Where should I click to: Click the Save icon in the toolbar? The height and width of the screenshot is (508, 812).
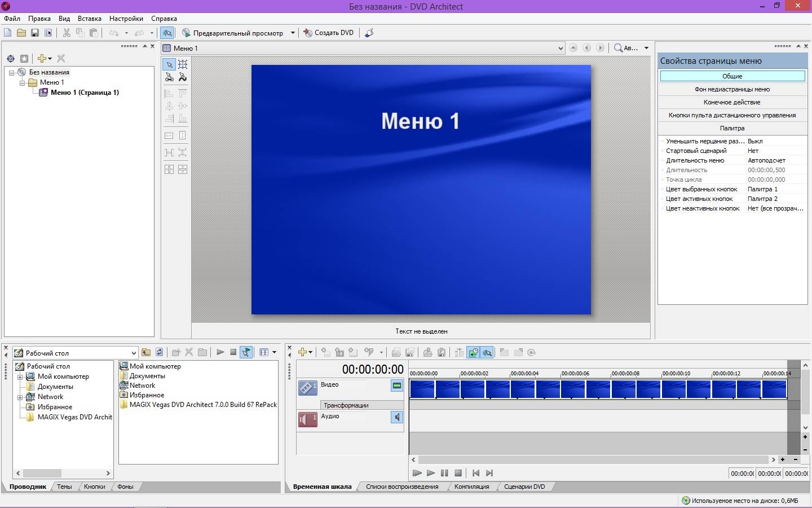point(34,33)
